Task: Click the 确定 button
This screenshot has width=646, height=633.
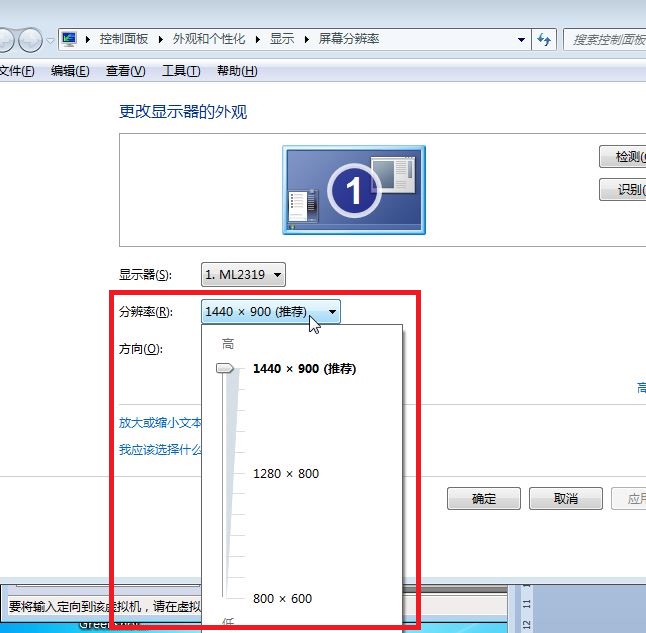Action: pos(484,499)
